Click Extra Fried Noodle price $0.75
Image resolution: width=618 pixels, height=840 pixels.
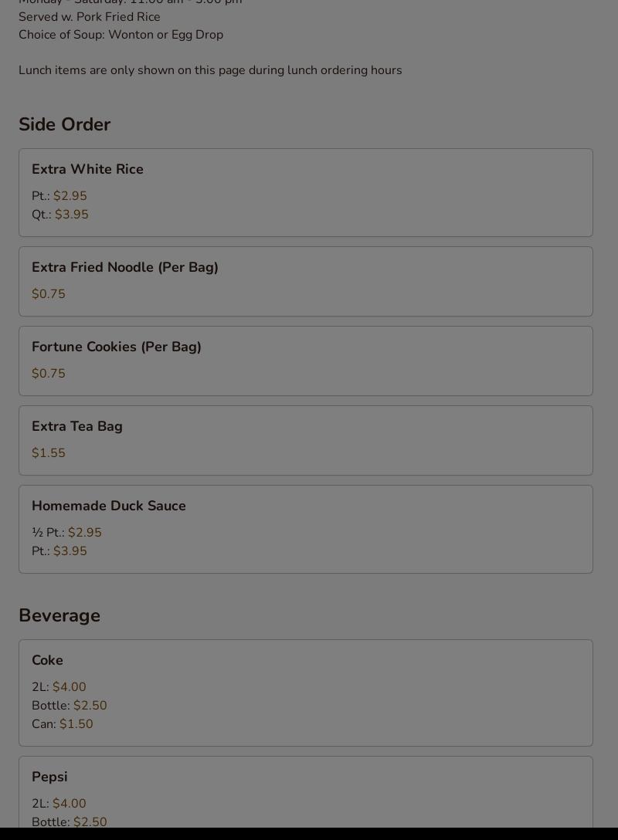point(49,294)
